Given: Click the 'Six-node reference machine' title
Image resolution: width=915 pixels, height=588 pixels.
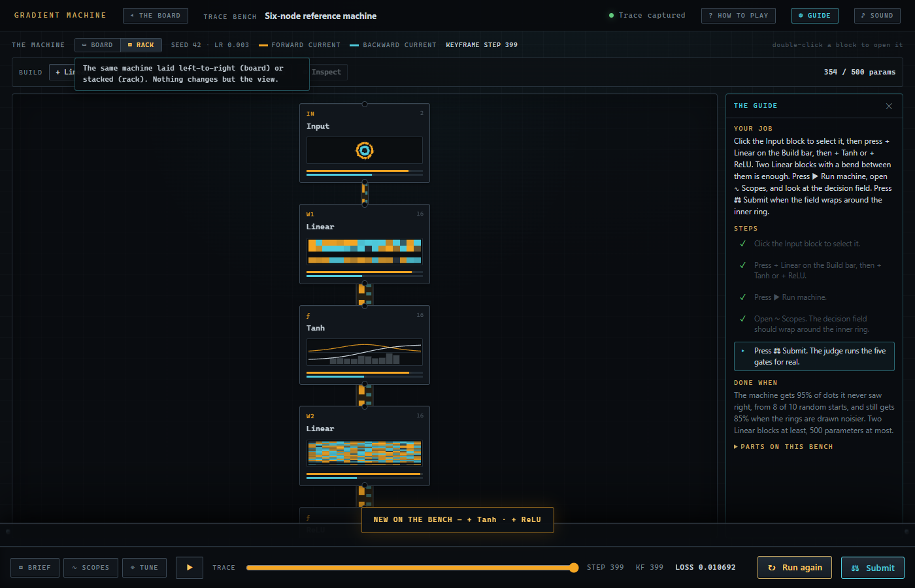Looking at the screenshot, I should [x=321, y=16].
